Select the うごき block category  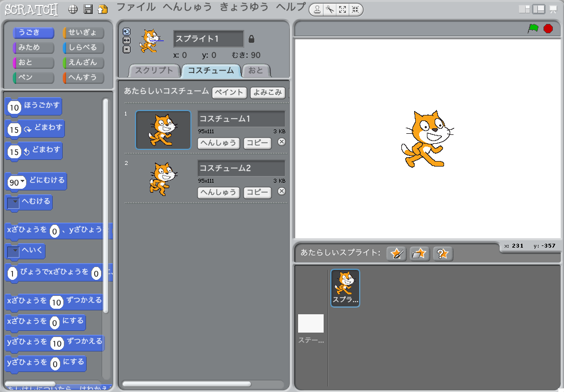33,33
